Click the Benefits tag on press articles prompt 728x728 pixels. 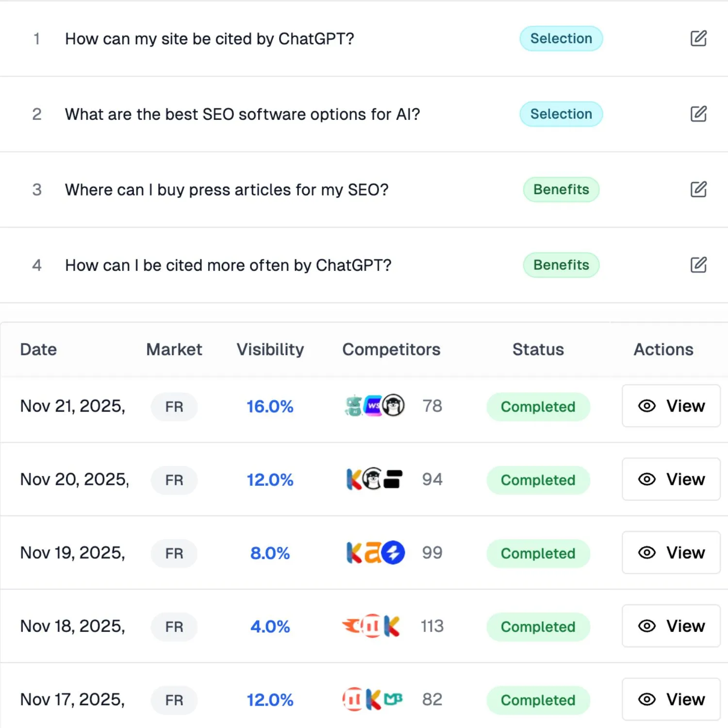click(561, 189)
